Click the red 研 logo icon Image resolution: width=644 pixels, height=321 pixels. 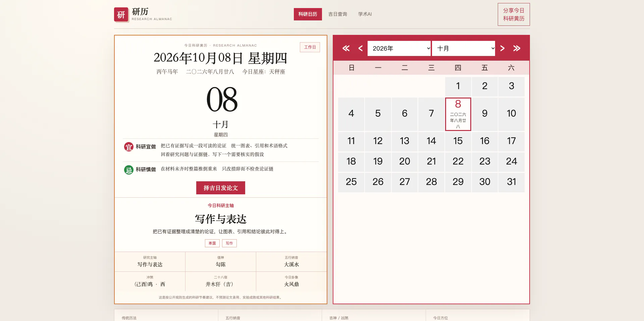[121, 14]
